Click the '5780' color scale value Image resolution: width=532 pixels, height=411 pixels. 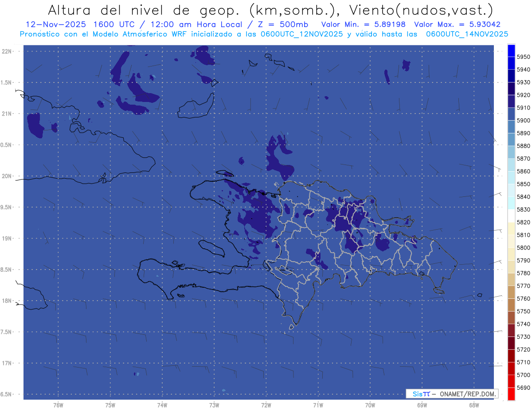pyautogui.click(x=524, y=273)
